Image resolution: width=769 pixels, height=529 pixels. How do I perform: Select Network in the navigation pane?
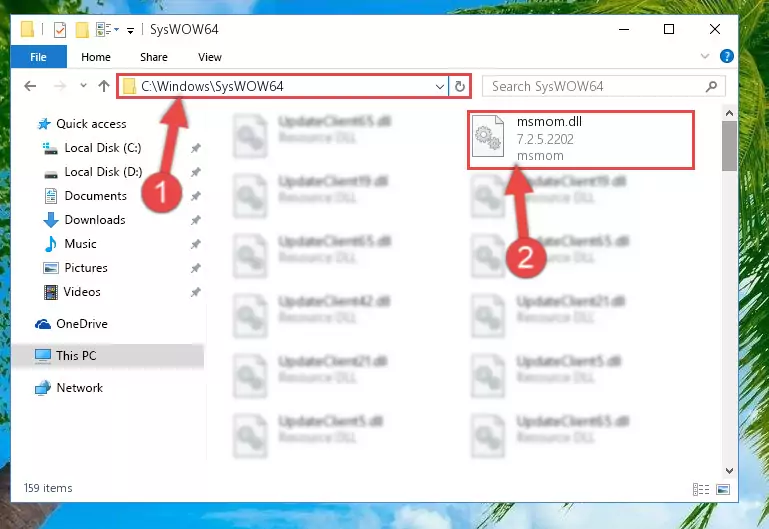[x=79, y=388]
